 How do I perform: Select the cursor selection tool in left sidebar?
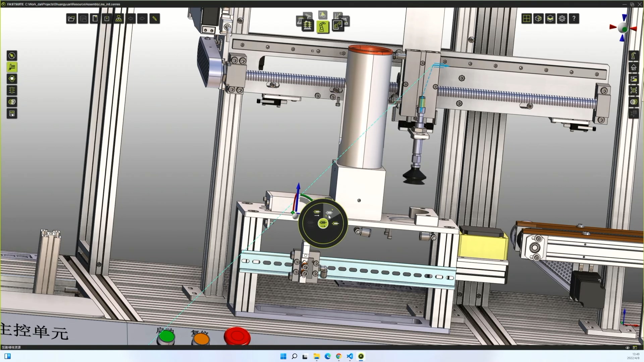[x=12, y=56]
